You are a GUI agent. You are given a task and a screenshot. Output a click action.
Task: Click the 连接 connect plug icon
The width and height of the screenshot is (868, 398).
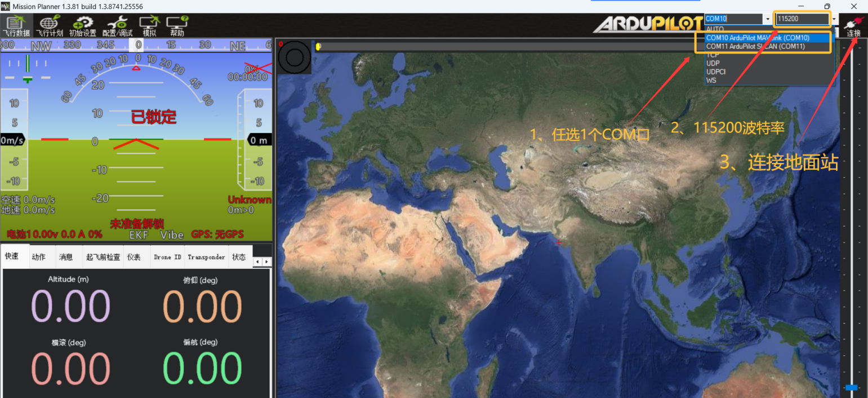[854, 25]
